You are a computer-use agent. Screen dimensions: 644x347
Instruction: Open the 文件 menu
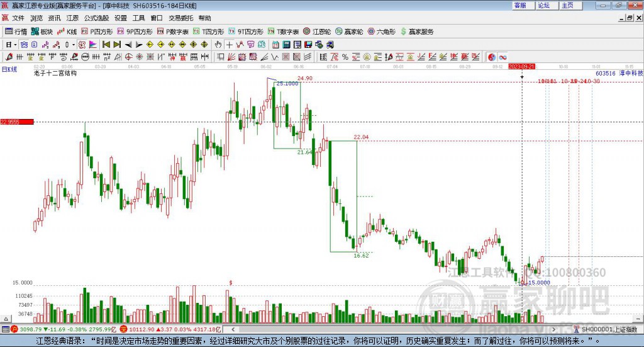coord(18,18)
